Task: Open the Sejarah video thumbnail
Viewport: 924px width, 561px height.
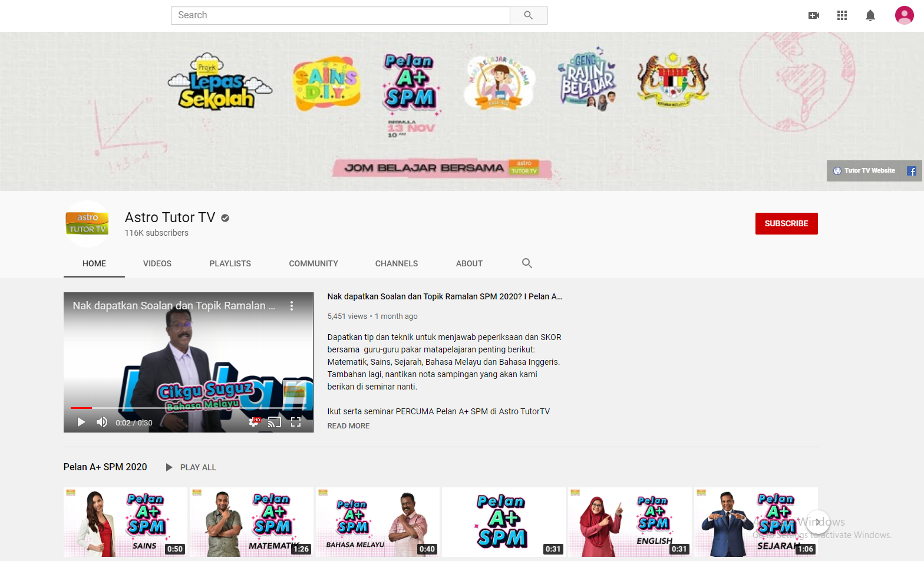Action: [756, 522]
